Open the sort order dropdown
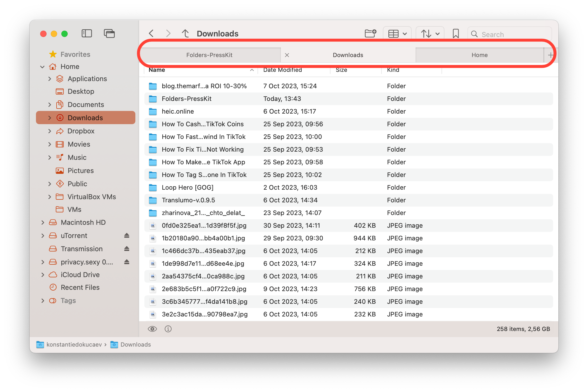Viewport: 588px width, 392px height. [430, 34]
